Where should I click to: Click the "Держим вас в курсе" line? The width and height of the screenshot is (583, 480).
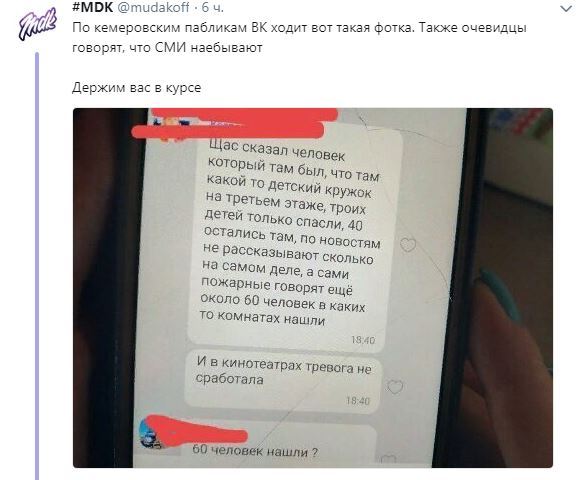pos(136,88)
